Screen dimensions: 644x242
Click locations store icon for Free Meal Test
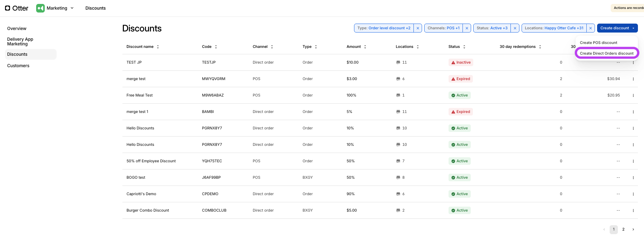click(398, 95)
